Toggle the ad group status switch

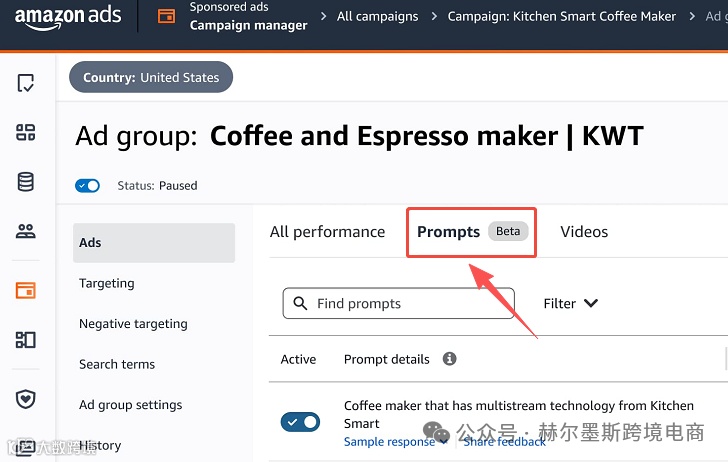point(87,186)
